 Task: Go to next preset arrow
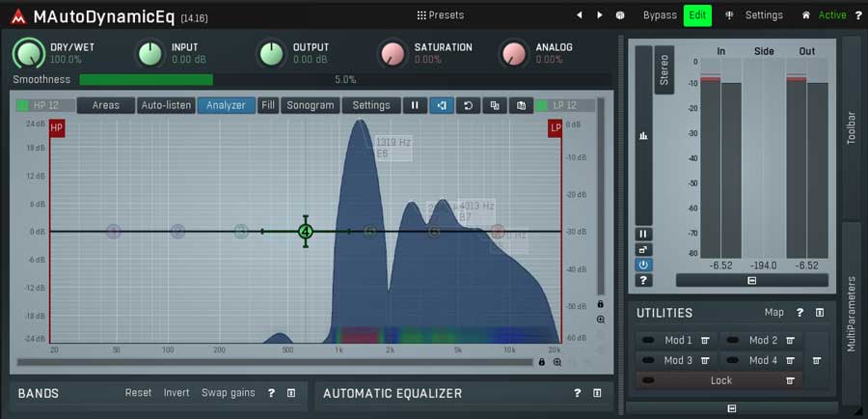pos(600,15)
